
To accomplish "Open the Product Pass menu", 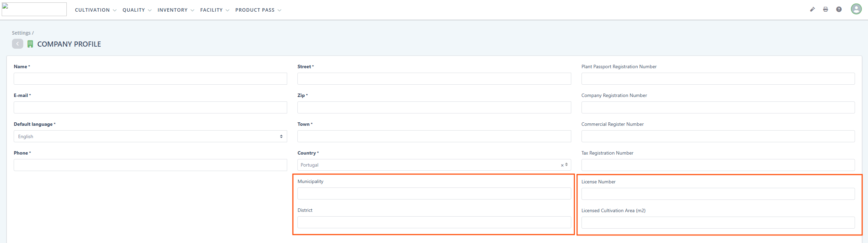I will point(258,10).
